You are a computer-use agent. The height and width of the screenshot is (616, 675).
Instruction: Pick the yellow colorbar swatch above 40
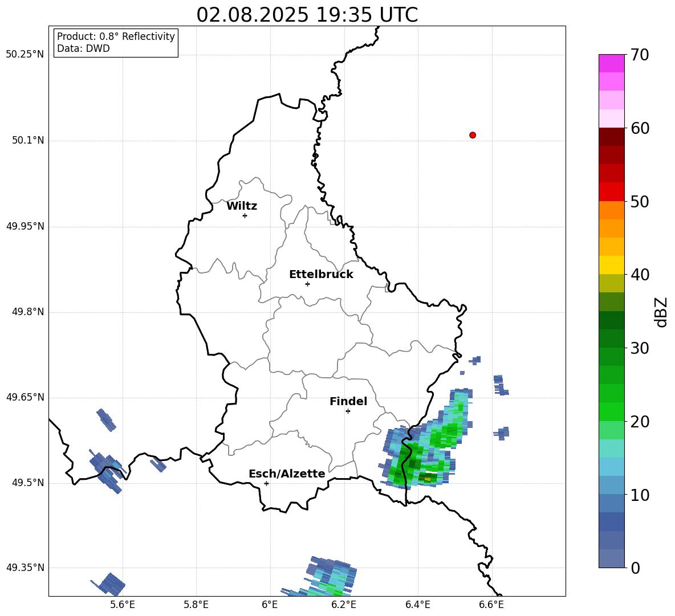[611, 265]
